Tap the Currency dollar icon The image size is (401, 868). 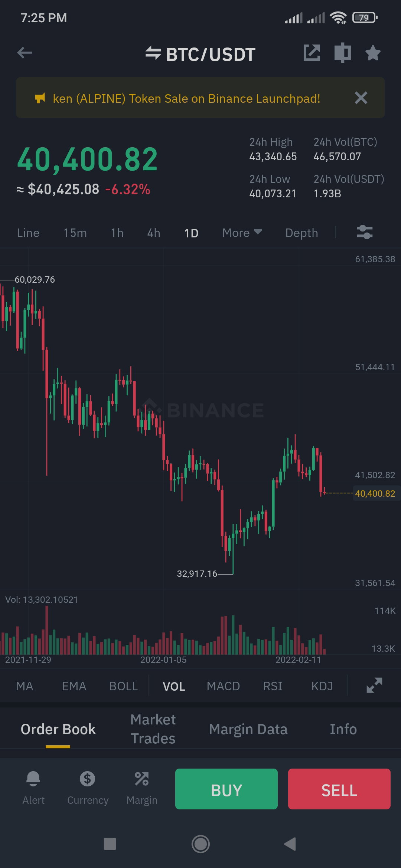tap(88, 779)
